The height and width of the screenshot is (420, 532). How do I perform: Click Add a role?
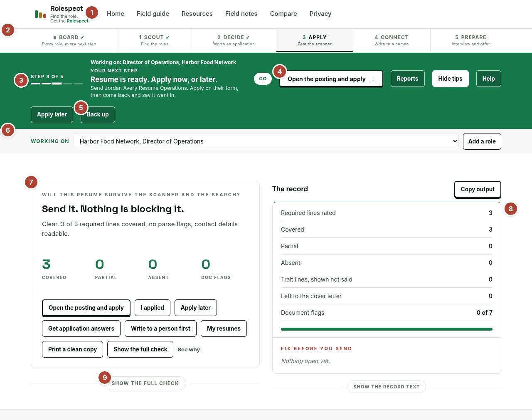[x=482, y=141]
